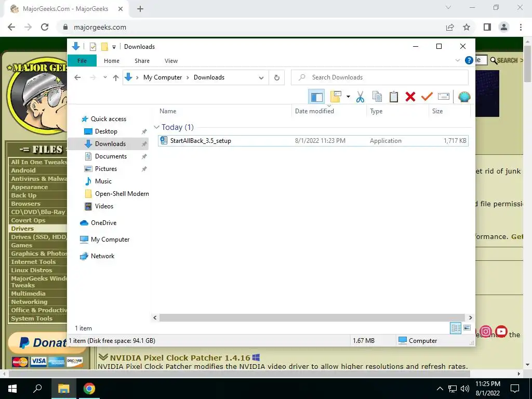Open Music in the navigation pane

(103, 181)
